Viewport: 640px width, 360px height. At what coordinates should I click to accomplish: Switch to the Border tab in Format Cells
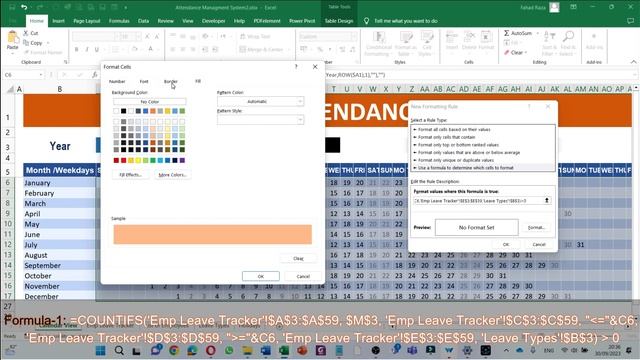(171, 82)
